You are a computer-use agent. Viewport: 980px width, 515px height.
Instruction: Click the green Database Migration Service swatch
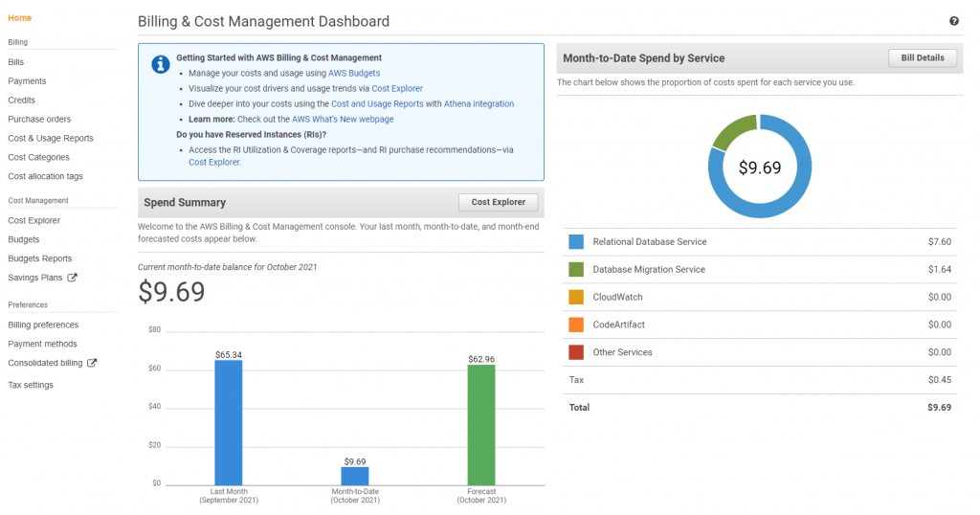(575, 269)
